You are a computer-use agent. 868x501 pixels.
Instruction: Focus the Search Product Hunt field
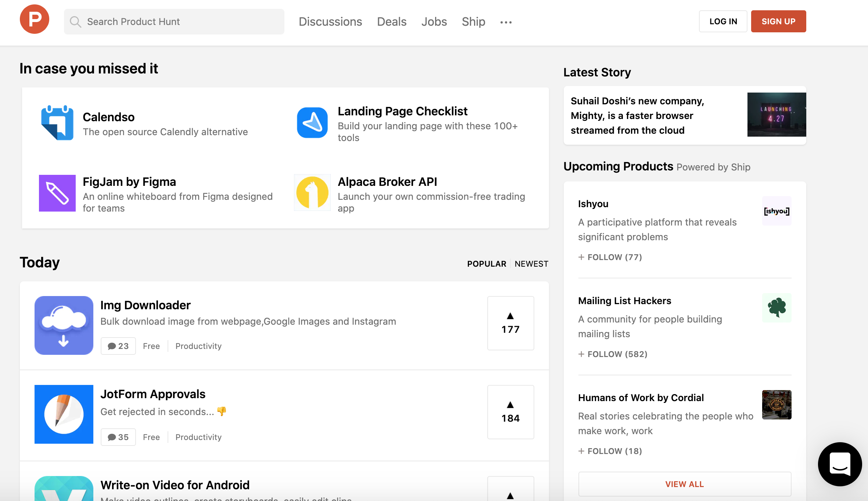tap(174, 22)
